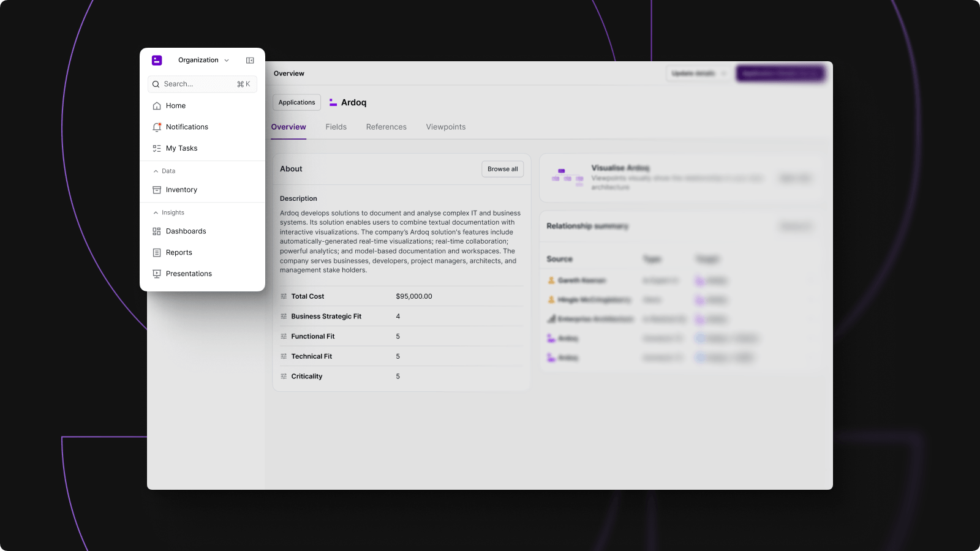The height and width of the screenshot is (551, 980).
Task: Click the Browse all button
Action: pos(502,169)
